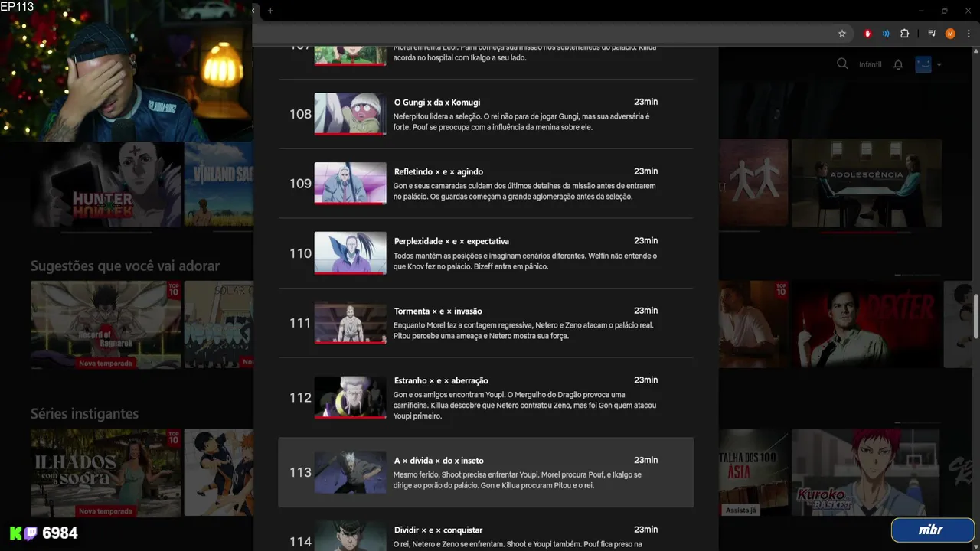
Task: Select title 'Perplexidade × e × expectativa'
Action: coord(452,242)
